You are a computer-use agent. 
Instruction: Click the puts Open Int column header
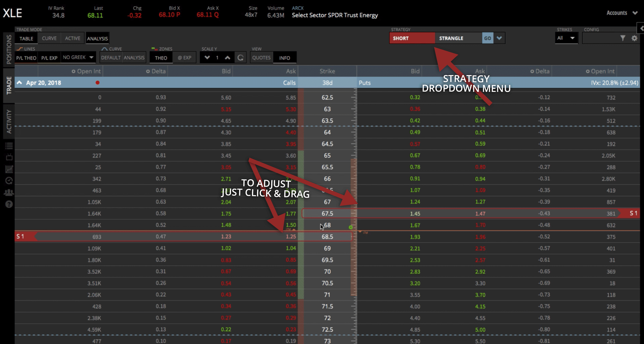(x=600, y=71)
